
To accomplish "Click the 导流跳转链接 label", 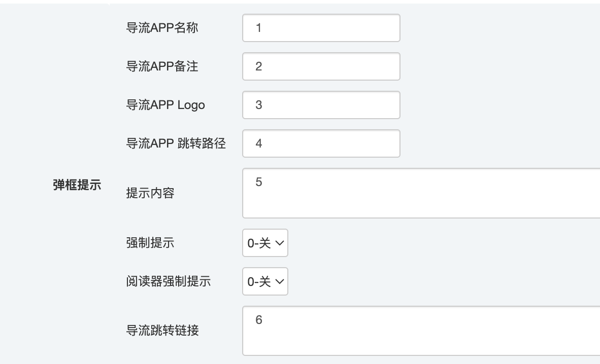I will 162,331.
